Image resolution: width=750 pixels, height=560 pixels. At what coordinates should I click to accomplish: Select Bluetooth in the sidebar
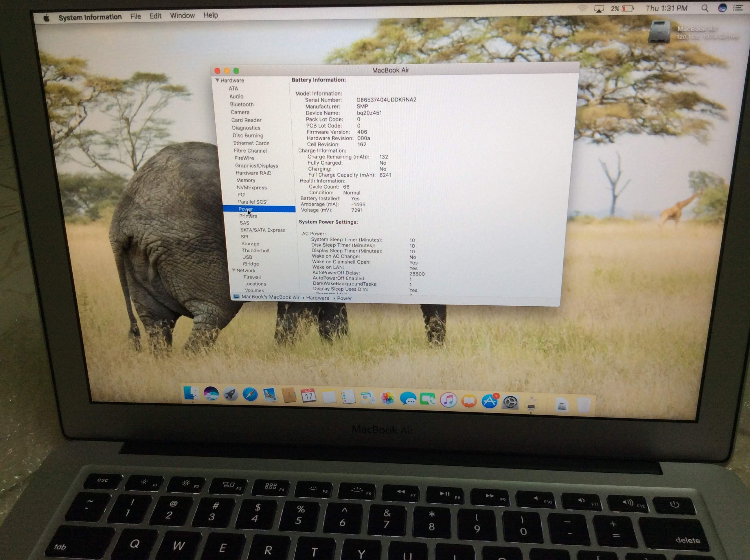pos(241,104)
